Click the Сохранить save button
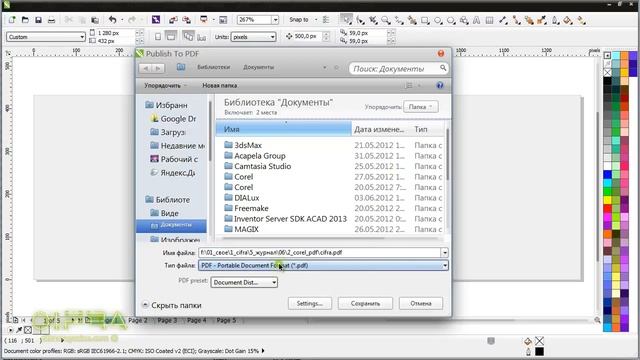 pos(365,303)
